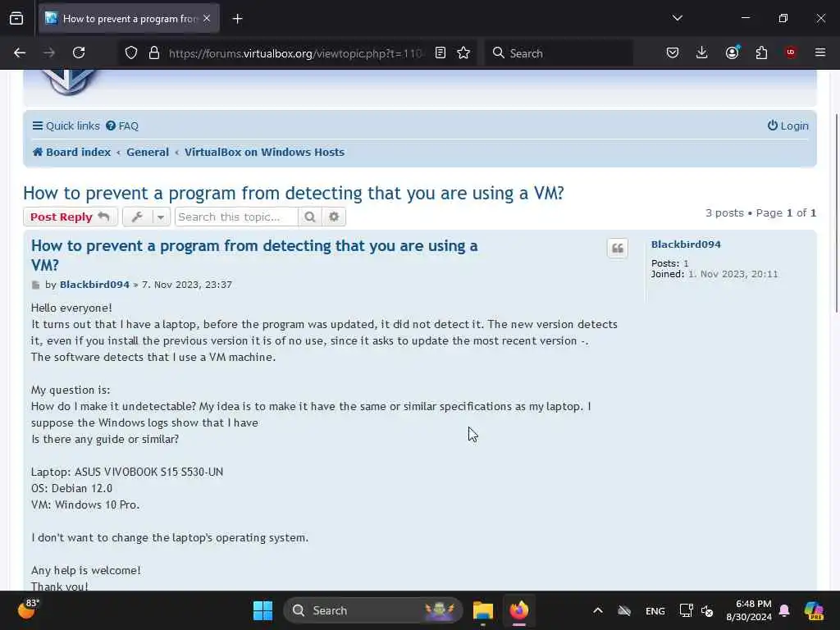Click the '7. Nov 2023, 23:37' timestamp
The image size is (840, 630).
tap(186, 285)
